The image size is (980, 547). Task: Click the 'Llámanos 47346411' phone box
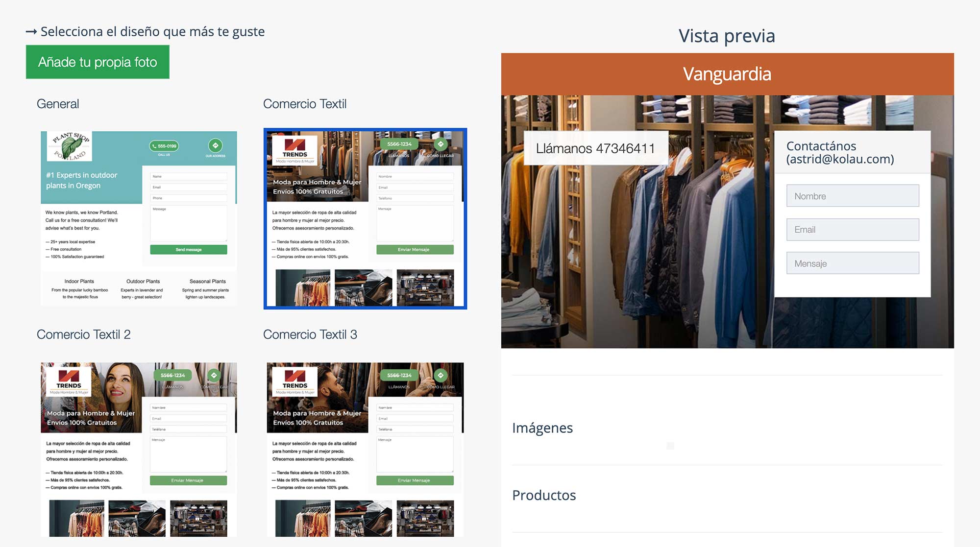pyautogui.click(x=595, y=148)
